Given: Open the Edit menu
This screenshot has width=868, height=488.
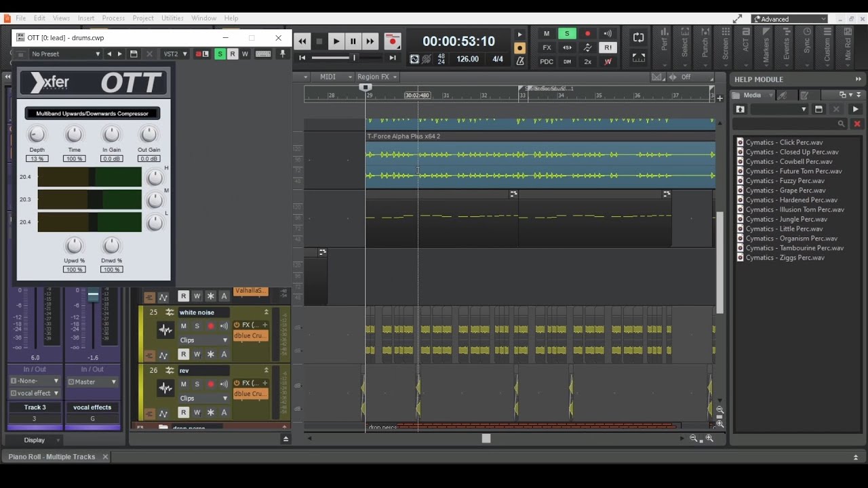Looking at the screenshot, I should (x=39, y=18).
